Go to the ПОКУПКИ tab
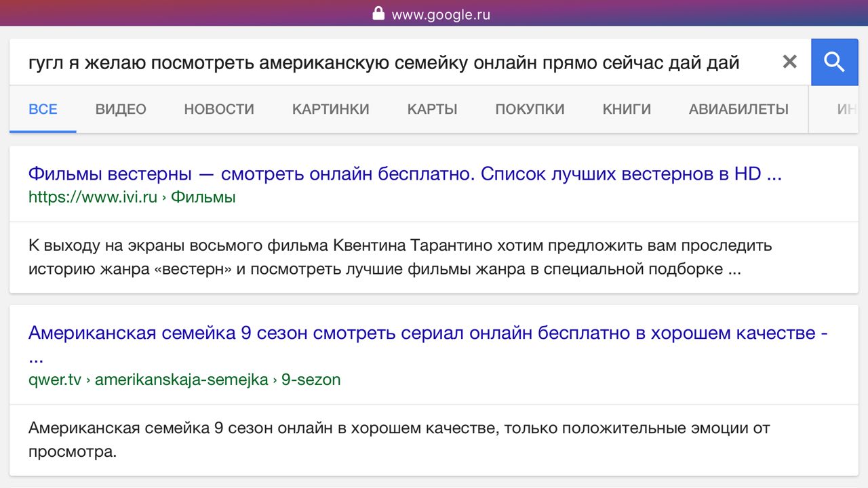 530,109
